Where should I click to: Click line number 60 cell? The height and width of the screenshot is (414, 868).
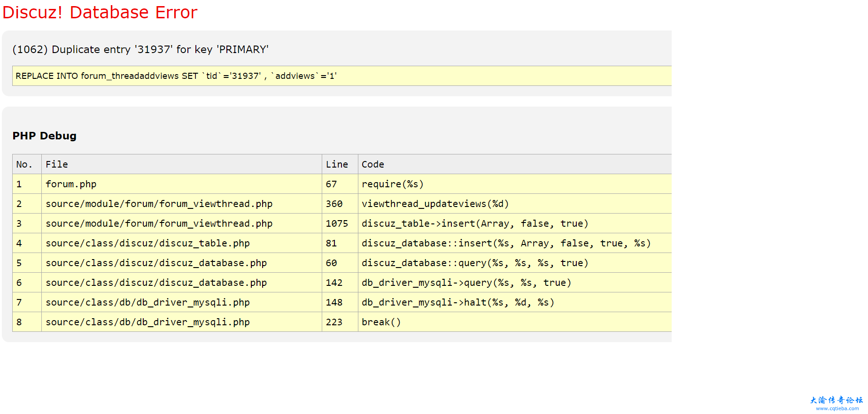point(340,263)
